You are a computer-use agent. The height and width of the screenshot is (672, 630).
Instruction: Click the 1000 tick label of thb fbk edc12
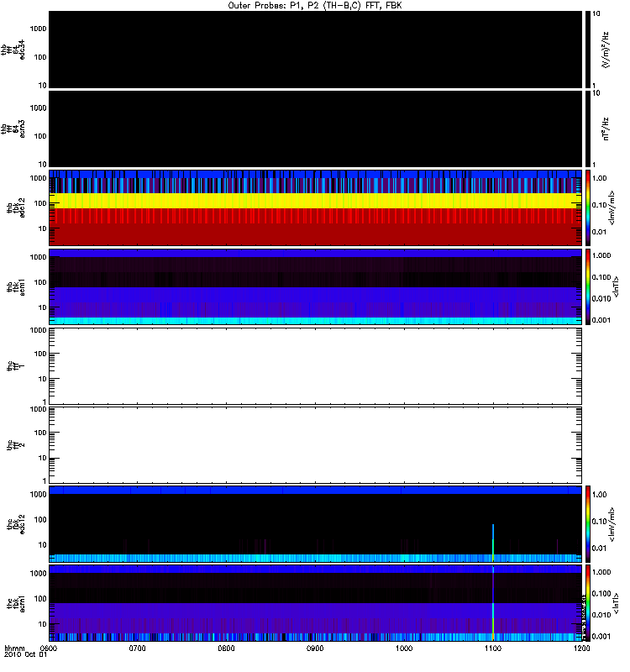[39, 178]
